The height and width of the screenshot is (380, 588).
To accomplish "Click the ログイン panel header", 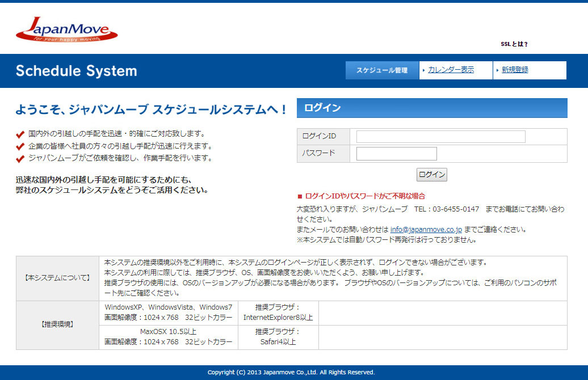I will 432,108.
